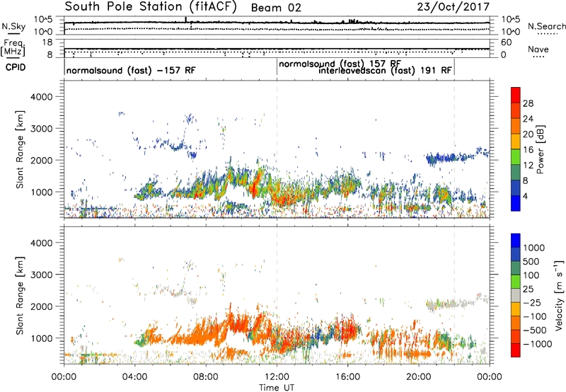Pick the 25–100 light green Velocity swatch
Image resolution: width=566 pixels, height=392 pixels.
pos(516,282)
